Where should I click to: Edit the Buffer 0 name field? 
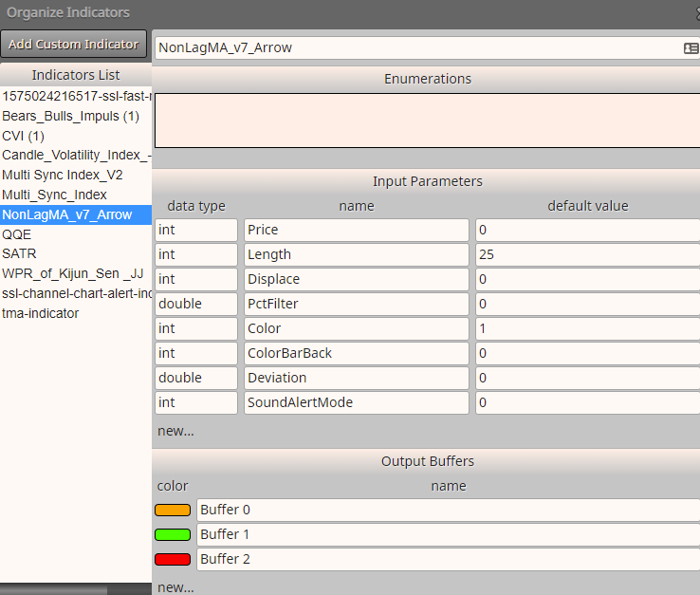coord(449,511)
